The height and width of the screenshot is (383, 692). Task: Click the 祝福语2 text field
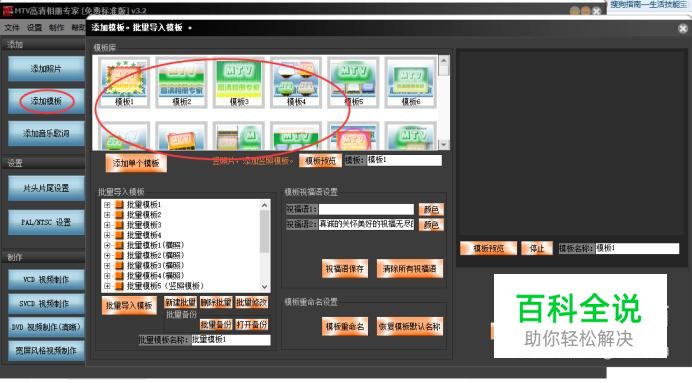click(366, 225)
